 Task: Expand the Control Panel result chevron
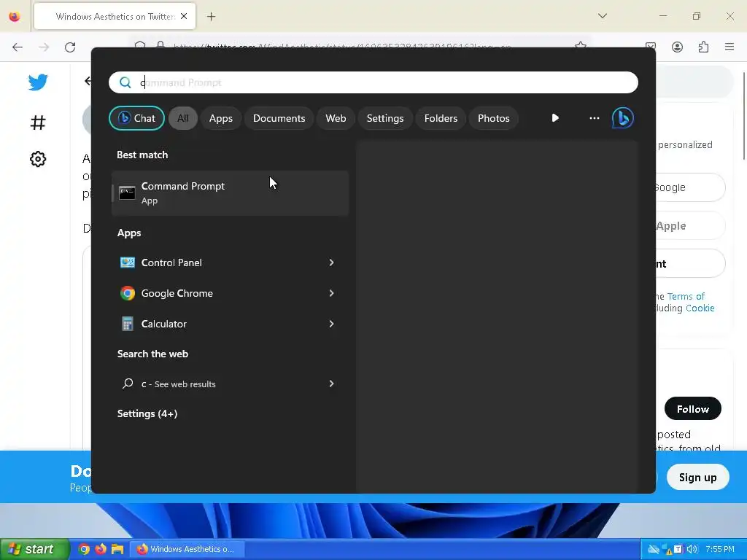[332, 262]
